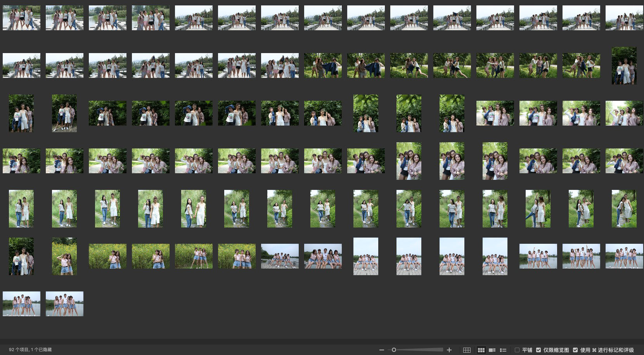Select the last thumbnail in the bottom row
The height and width of the screenshot is (355, 644).
pyautogui.click(x=64, y=304)
